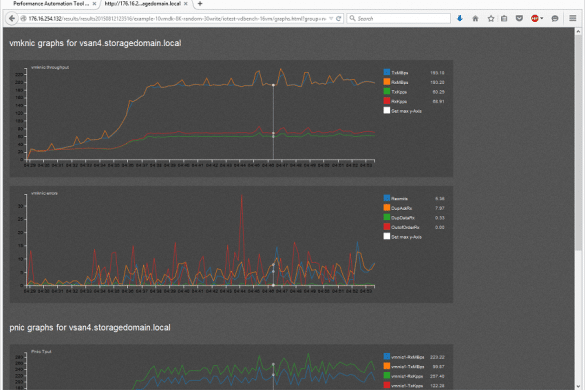Toggle vmnic1-TxMBps orange legend box
585x390 pixels.
point(387,366)
